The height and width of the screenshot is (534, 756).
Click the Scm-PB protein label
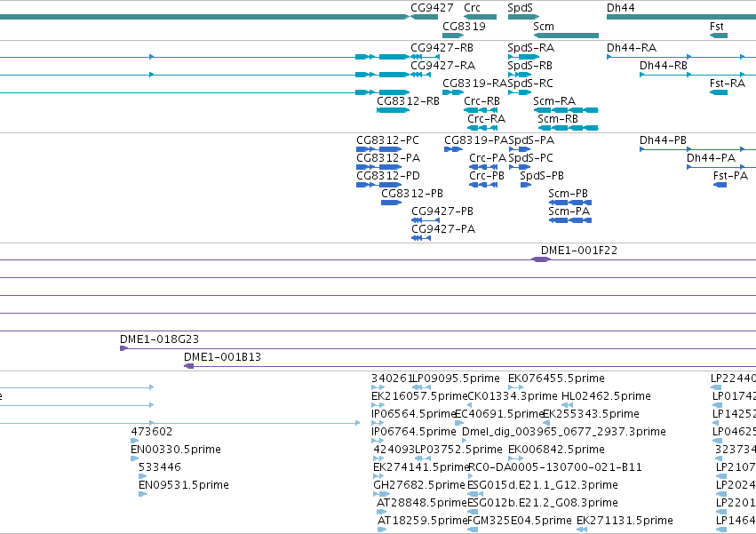tap(568, 194)
